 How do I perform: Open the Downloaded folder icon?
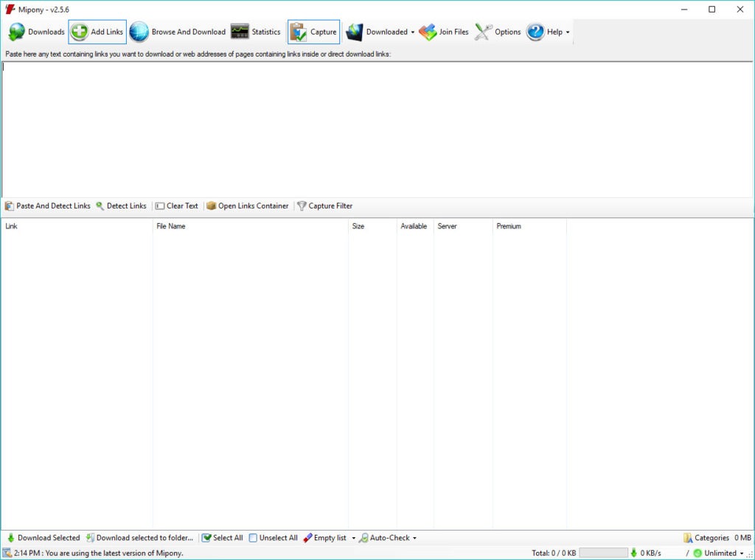(x=355, y=32)
